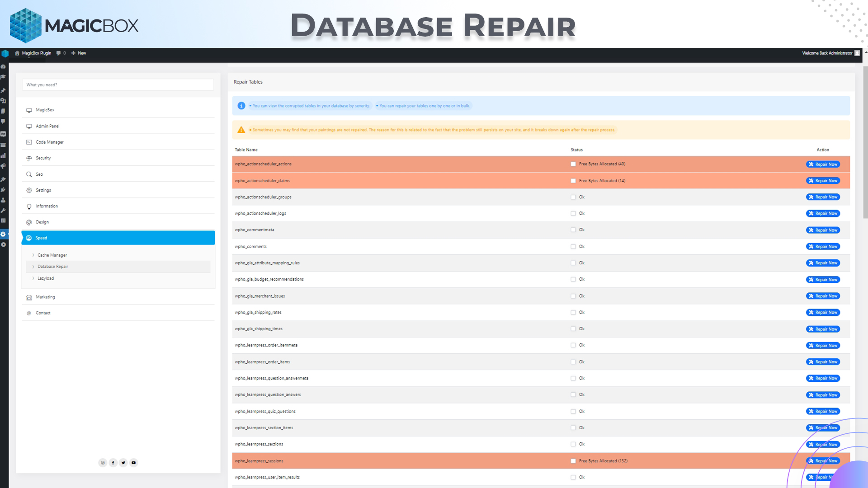Select the Design menu item
868x488 pixels.
(118, 222)
